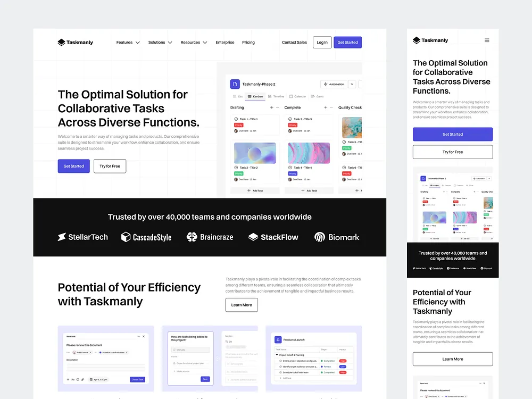Viewport: 532px width, 399px height.
Task: Click the Automation sparkle icon
Action: tap(326, 84)
